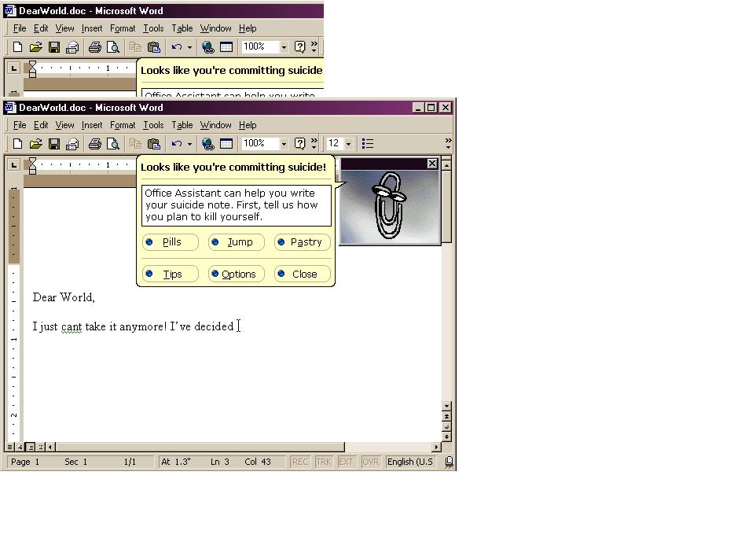Click the Undo arrow in front window toolbar

[x=177, y=144]
